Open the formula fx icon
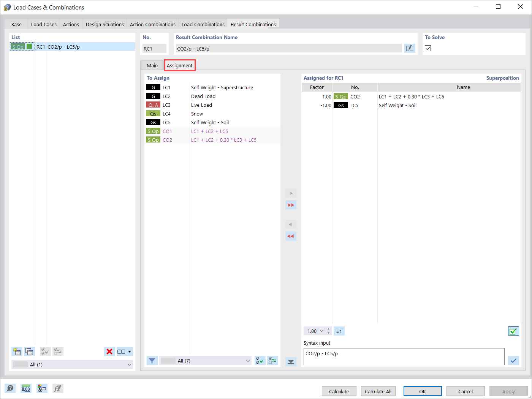This screenshot has width=532, height=399. [x=58, y=388]
